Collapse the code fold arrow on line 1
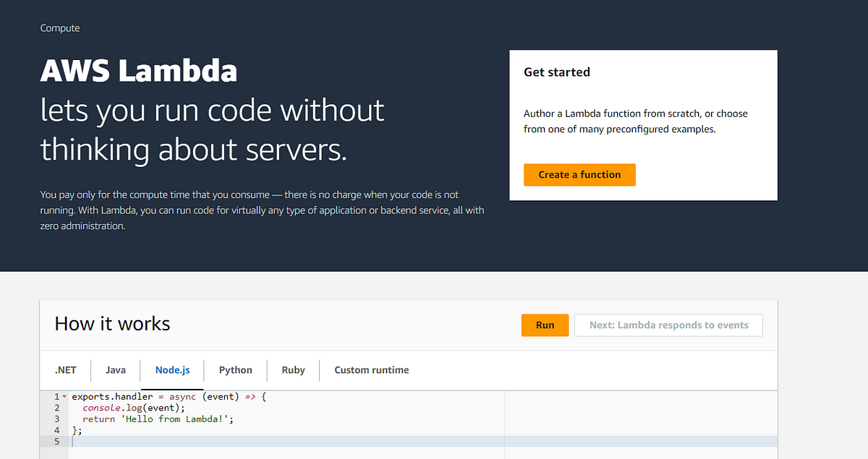 (64, 397)
